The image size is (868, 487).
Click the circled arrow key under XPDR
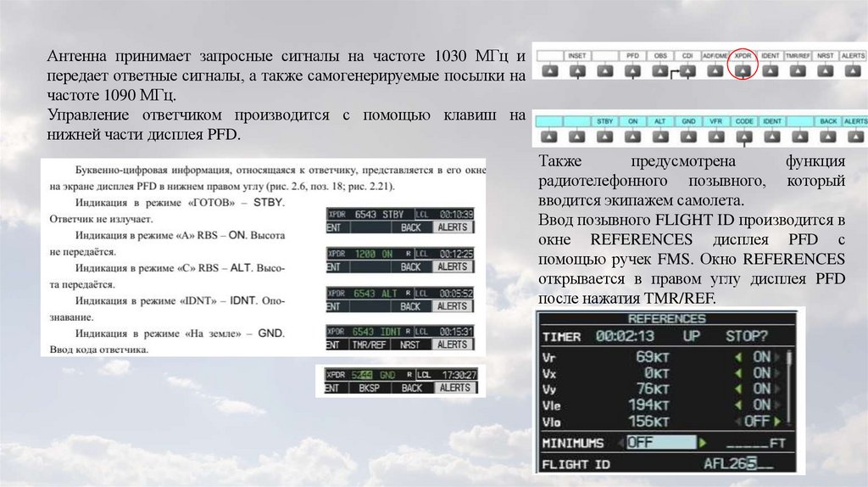point(743,71)
